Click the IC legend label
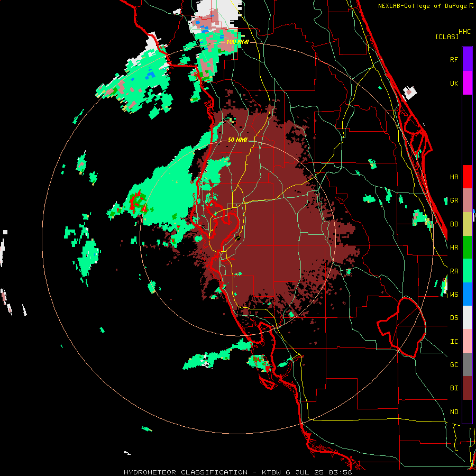 tap(454, 342)
